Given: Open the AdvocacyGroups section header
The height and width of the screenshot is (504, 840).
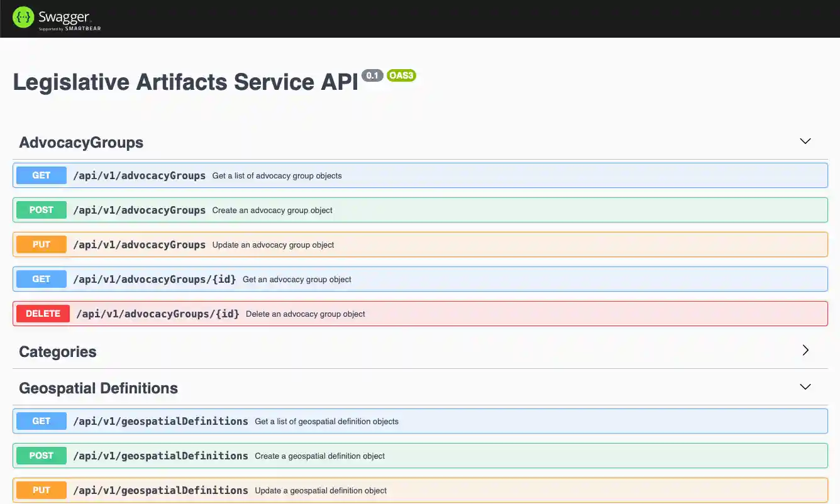Looking at the screenshot, I should click(80, 143).
